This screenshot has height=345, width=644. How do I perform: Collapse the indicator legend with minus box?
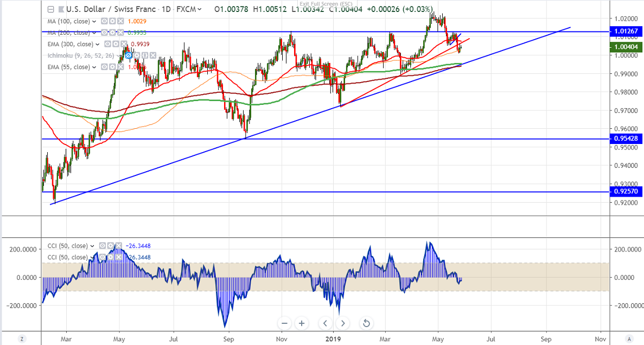[x=50, y=9]
